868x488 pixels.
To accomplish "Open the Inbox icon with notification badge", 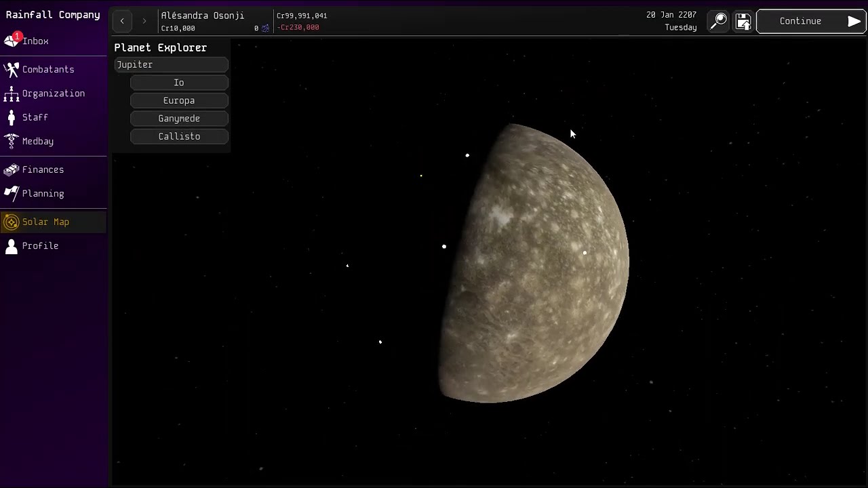I will [x=12, y=40].
